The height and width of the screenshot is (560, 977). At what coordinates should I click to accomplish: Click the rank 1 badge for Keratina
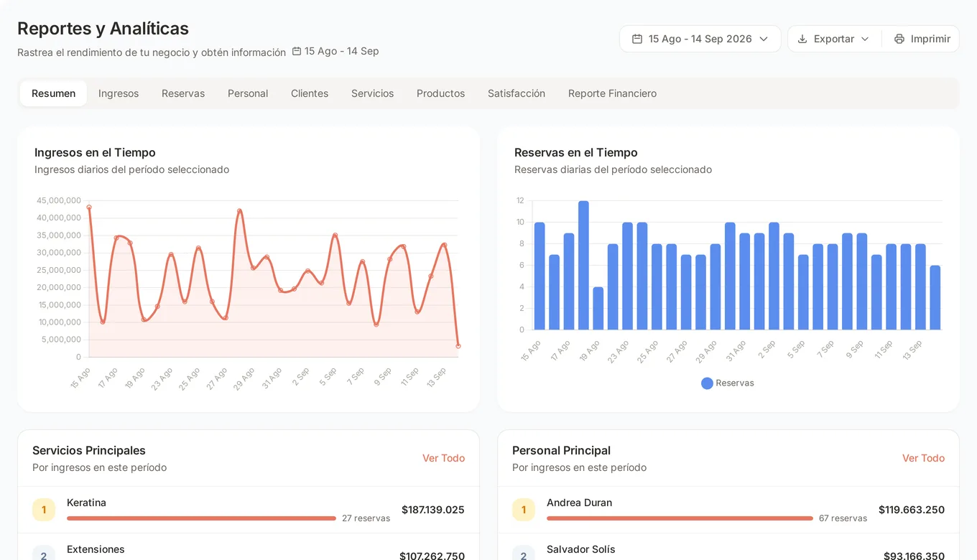[x=44, y=510]
